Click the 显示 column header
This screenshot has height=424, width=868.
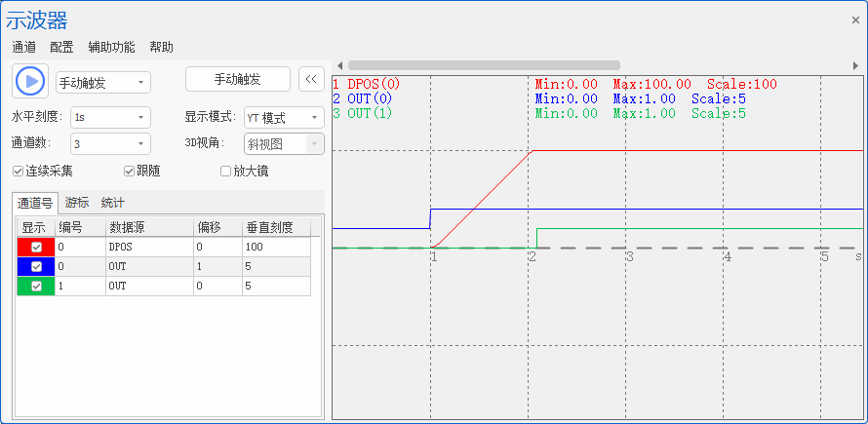click(x=36, y=227)
